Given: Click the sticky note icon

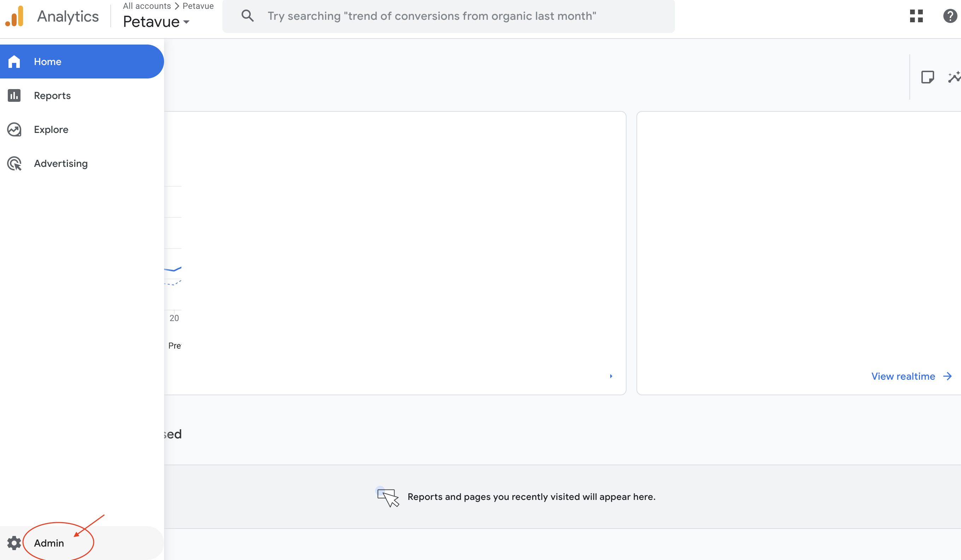Looking at the screenshot, I should [x=927, y=77].
